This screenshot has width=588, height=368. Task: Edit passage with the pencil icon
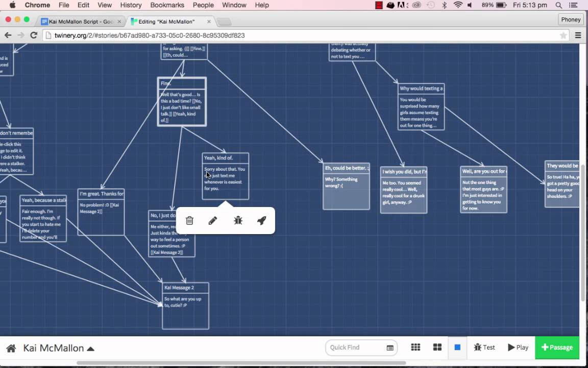(213, 220)
